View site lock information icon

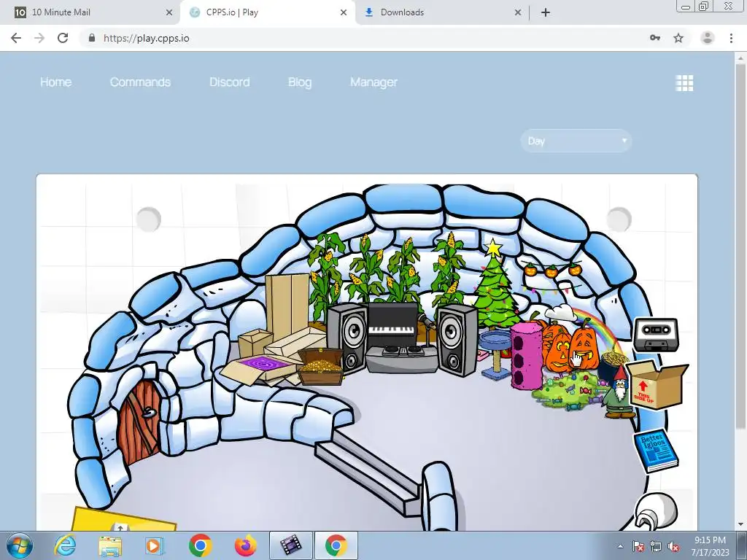[x=92, y=38]
